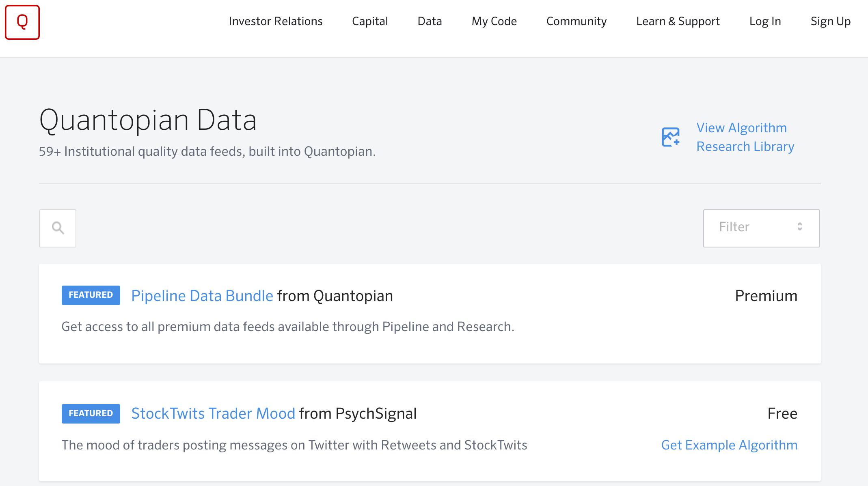Open Investor Relations in the navigation bar
This screenshot has width=868, height=486.
[276, 21]
